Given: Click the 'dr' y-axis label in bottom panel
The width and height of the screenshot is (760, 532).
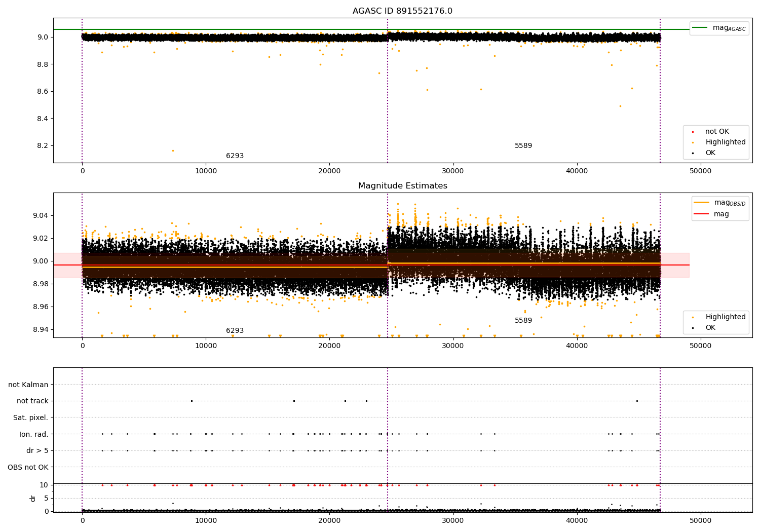Looking at the screenshot, I should click(33, 498).
